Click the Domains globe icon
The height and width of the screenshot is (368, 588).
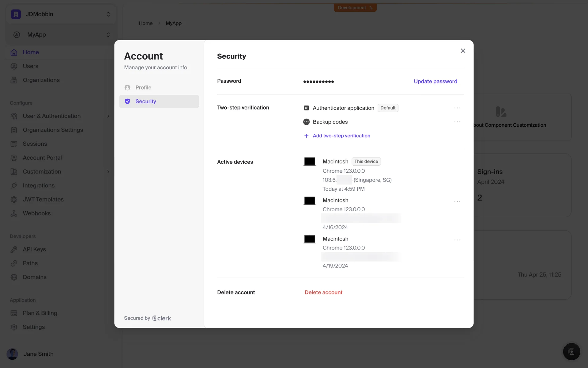pos(14,277)
